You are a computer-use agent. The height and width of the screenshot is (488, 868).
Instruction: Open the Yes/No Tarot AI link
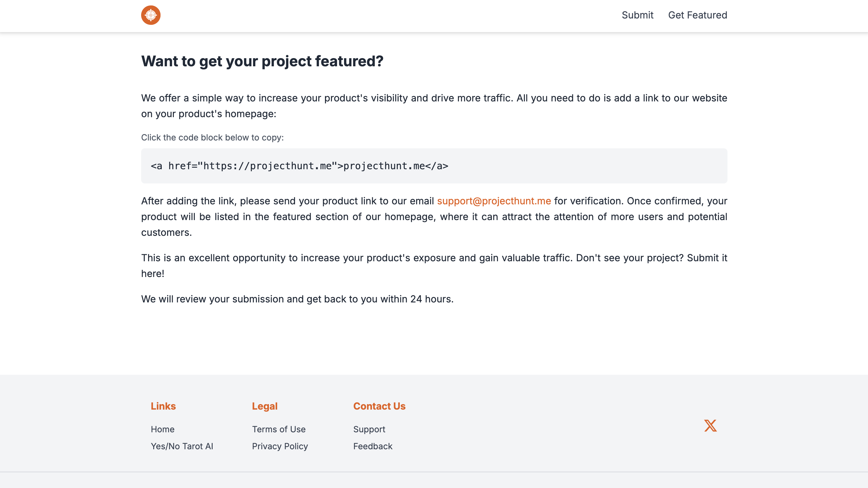point(182,446)
